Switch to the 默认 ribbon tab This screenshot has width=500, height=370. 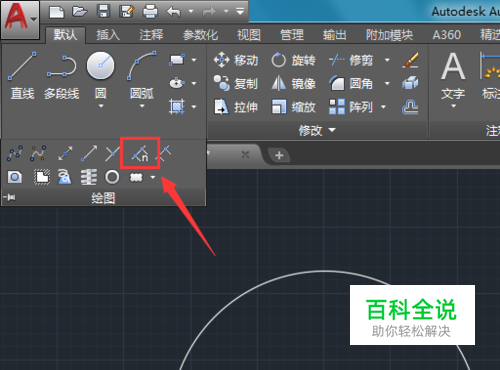pyautogui.click(x=65, y=35)
